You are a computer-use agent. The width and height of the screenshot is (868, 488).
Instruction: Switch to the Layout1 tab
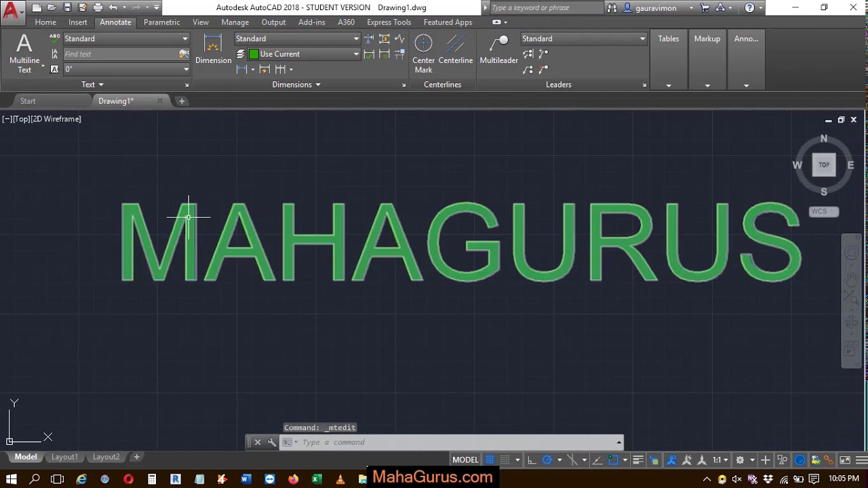click(64, 457)
